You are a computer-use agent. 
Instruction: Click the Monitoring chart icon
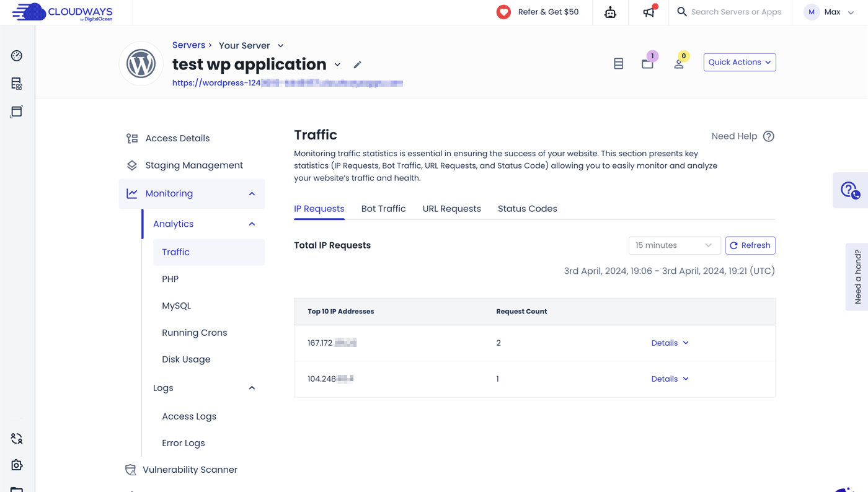(x=132, y=193)
